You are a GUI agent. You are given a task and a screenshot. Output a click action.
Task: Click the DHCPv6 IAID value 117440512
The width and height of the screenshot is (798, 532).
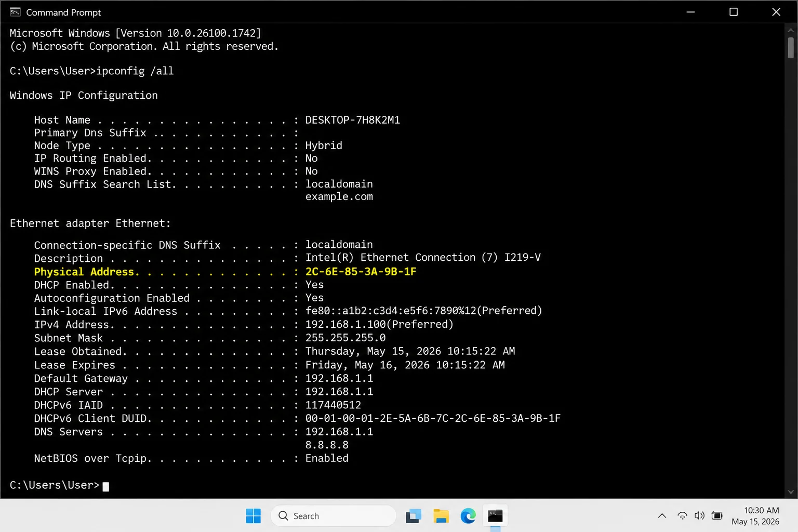333,405
